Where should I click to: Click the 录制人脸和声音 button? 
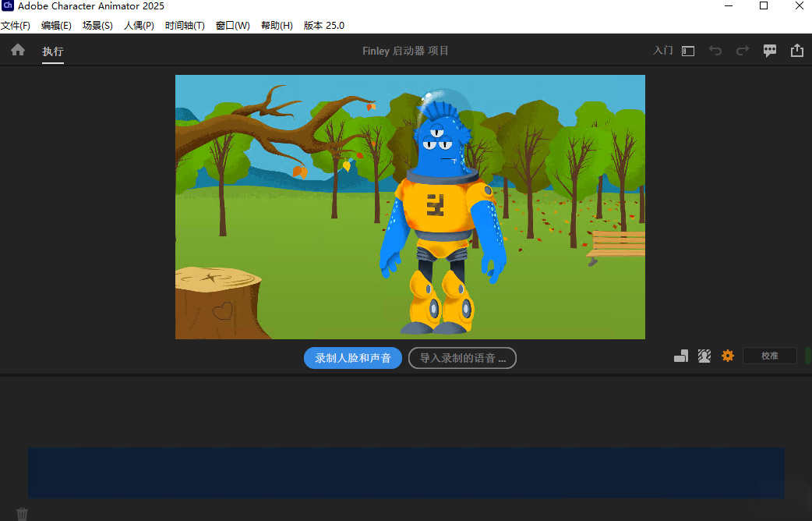pos(353,358)
